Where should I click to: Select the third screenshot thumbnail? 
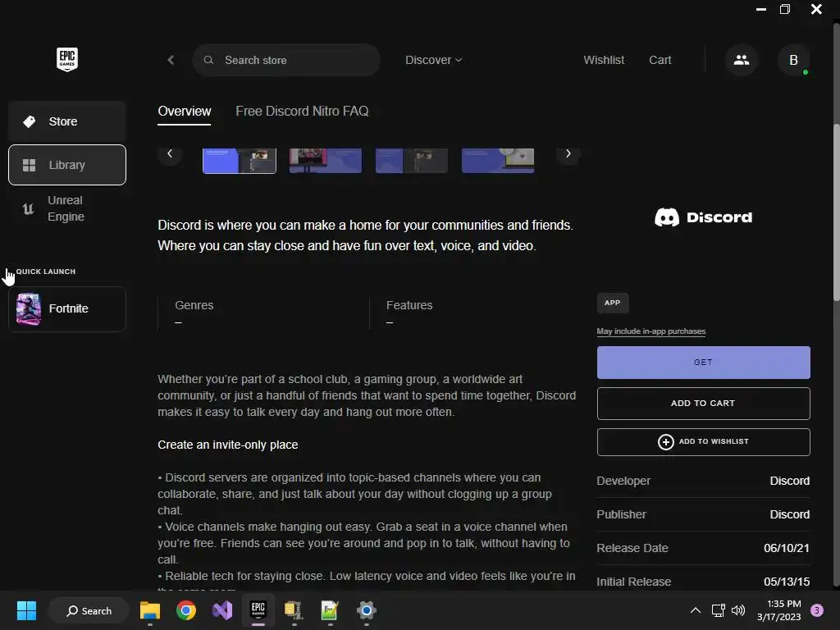pos(412,161)
